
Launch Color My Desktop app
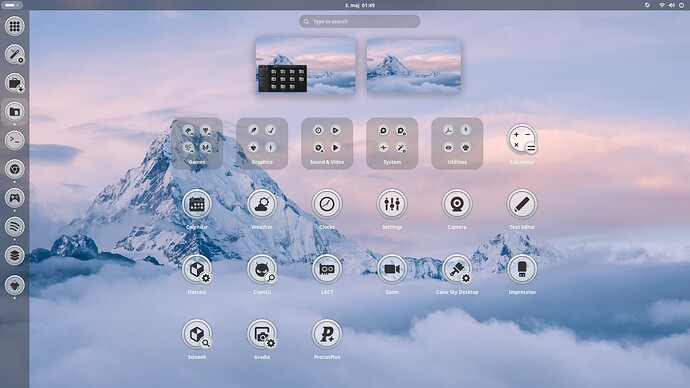tap(457, 269)
